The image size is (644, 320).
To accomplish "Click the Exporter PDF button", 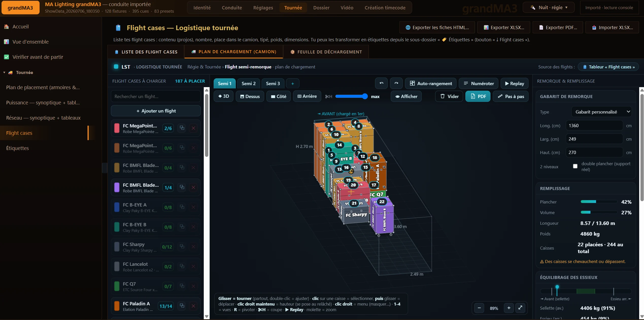I will 558,27.
